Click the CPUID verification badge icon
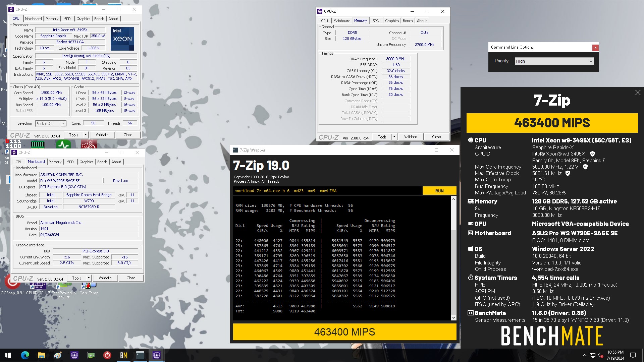The height and width of the screenshot is (362, 644). 592,154
